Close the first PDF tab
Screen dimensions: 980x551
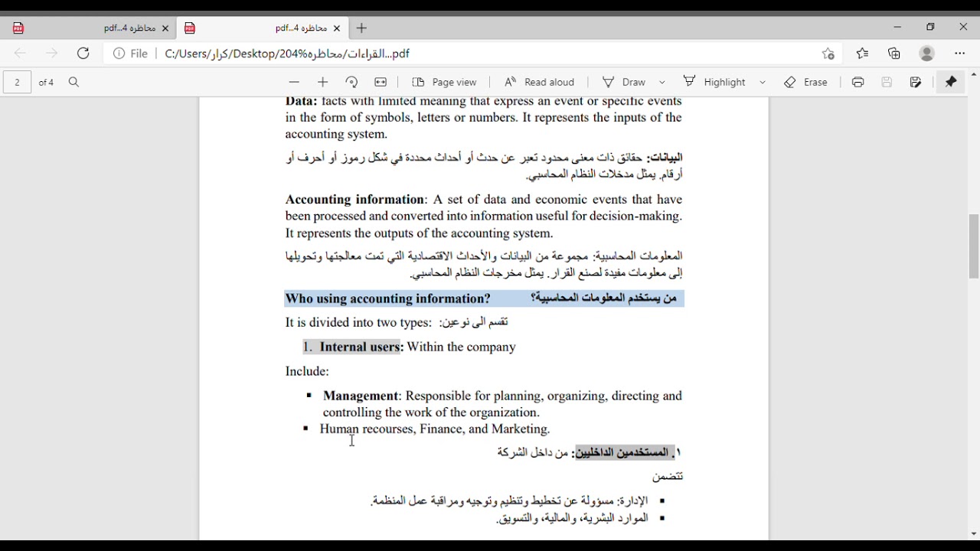pyautogui.click(x=165, y=28)
